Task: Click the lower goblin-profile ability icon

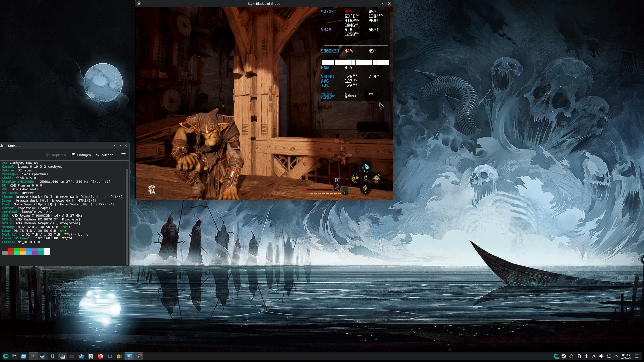Action: tap(366, 189)
